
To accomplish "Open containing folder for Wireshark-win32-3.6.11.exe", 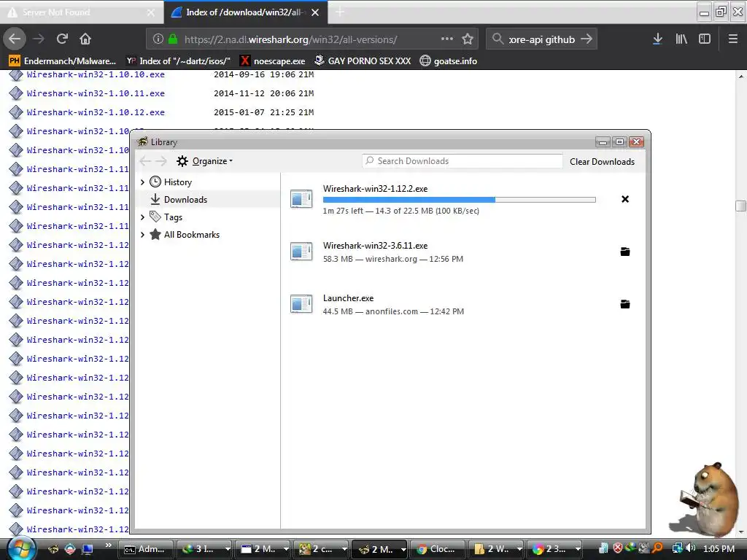I will (625, 252).
